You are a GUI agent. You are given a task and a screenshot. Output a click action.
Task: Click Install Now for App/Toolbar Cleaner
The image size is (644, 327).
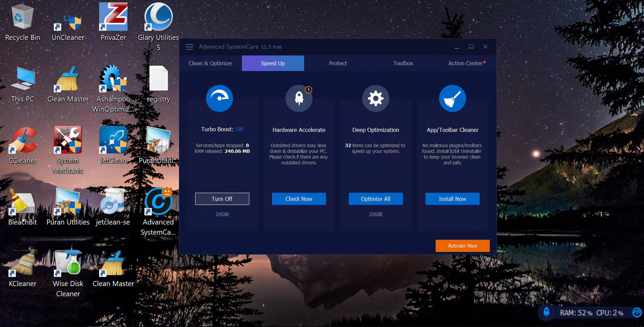(x=453, y=199)
